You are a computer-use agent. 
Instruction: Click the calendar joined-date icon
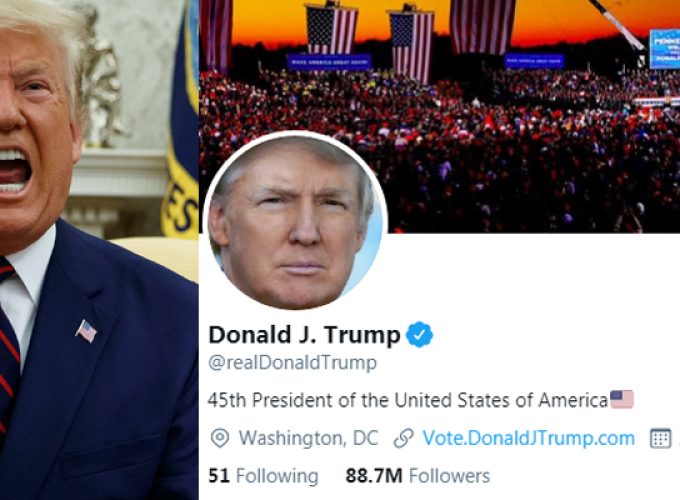click(660, 438)
